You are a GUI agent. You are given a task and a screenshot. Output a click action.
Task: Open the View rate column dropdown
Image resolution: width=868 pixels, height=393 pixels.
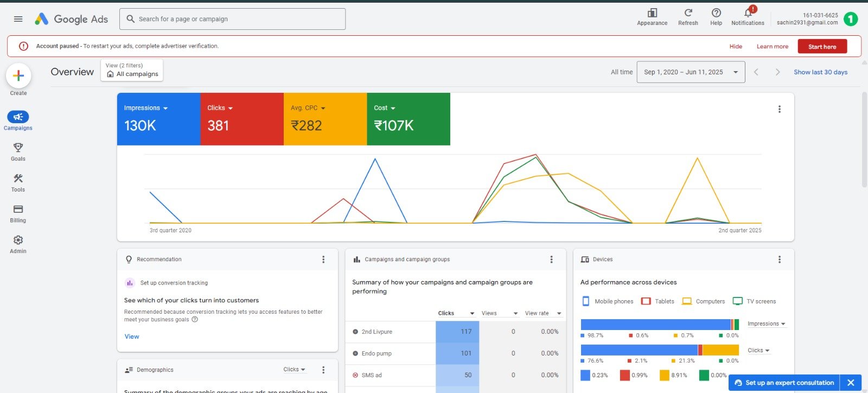(543, 313)
